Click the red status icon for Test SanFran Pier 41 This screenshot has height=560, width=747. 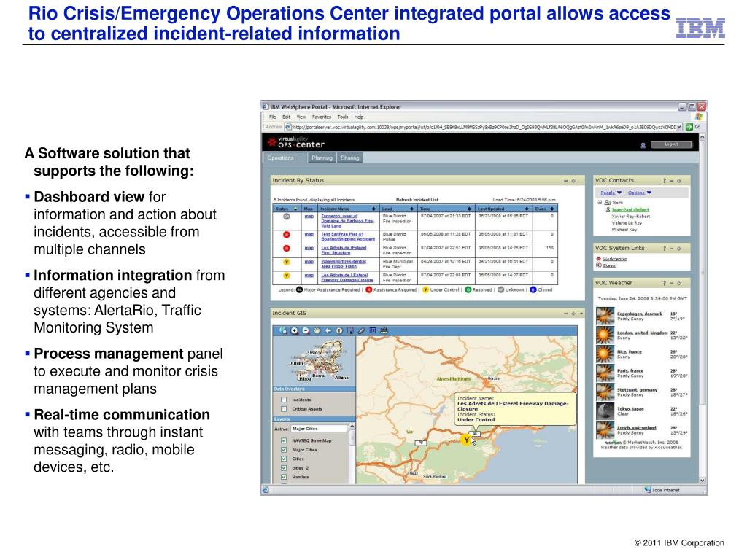(x=286, y=234)
